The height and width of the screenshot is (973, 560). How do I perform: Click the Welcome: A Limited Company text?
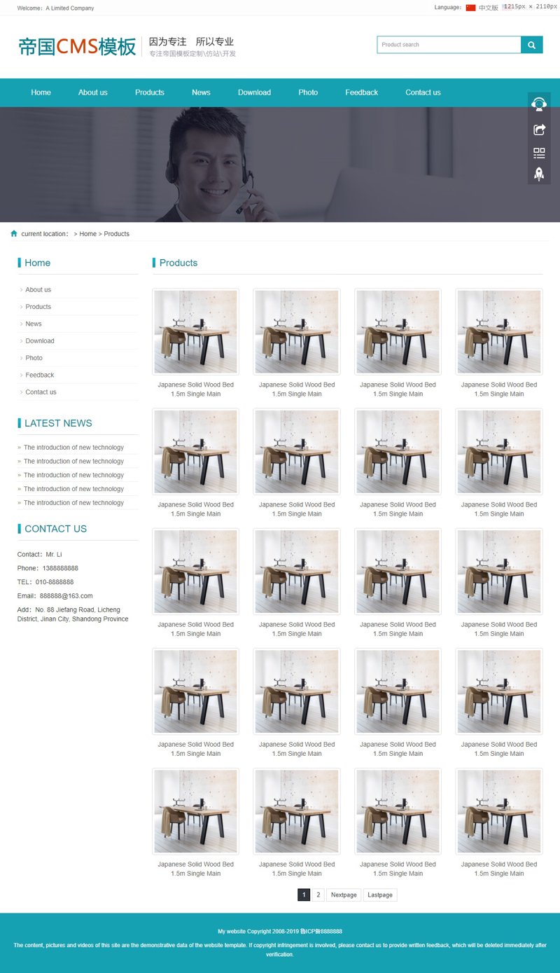coord(55,8)
